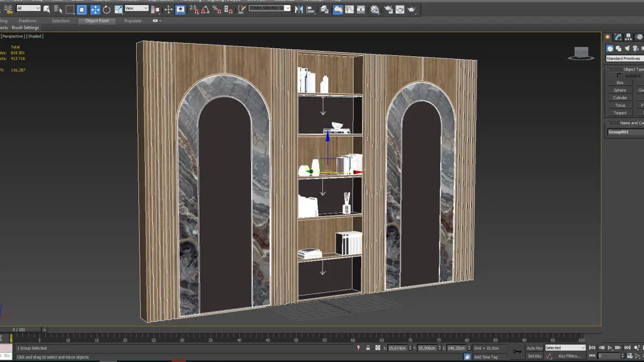The width and height of the screenshot is (644, 362).
Task: Open Key Filters dialog
Action: (570, 356)
